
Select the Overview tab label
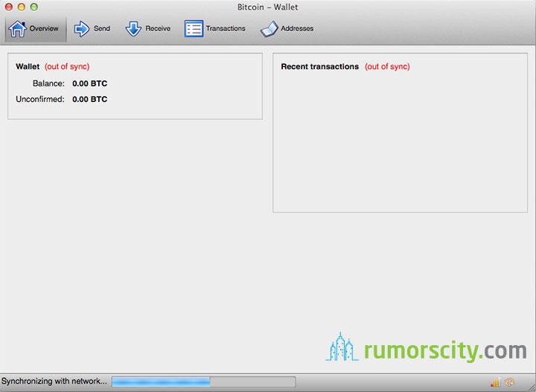44,28
